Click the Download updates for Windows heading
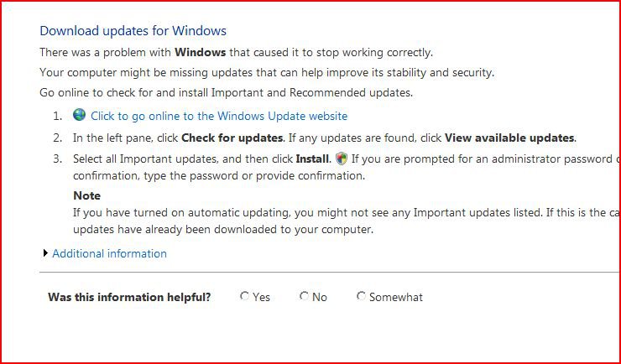 point(133,31)
